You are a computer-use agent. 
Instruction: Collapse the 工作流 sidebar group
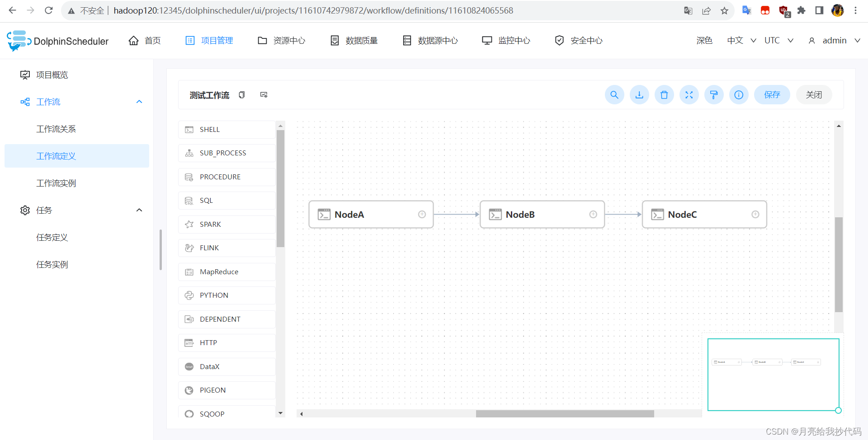point(139,102)
